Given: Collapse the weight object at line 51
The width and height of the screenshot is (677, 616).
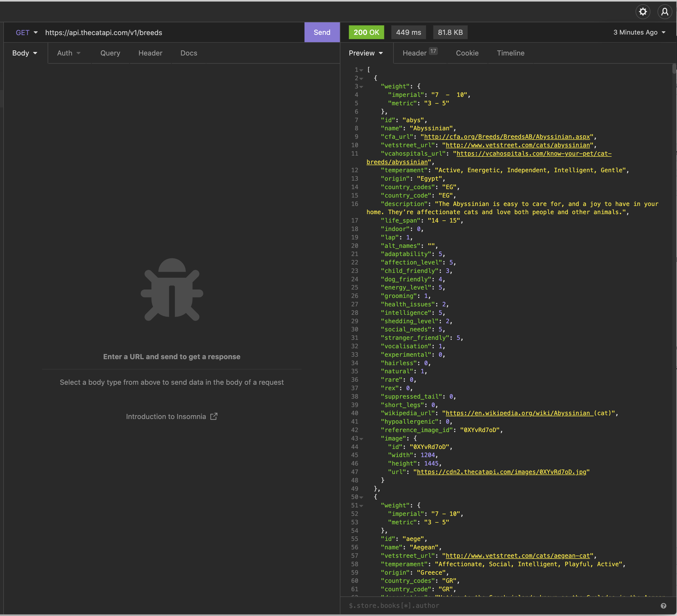Looking at the screenshot, I should pyautogui.click(x=361, y=506).
